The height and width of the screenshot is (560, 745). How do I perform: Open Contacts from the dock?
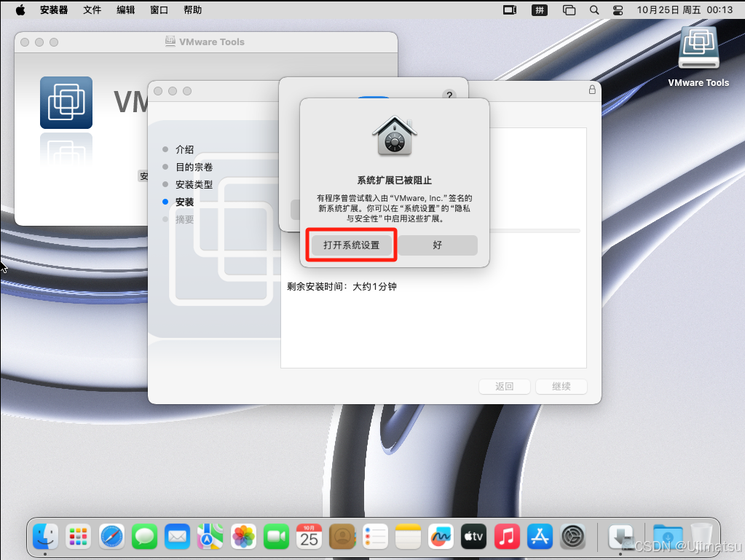(x=342, y=537)
